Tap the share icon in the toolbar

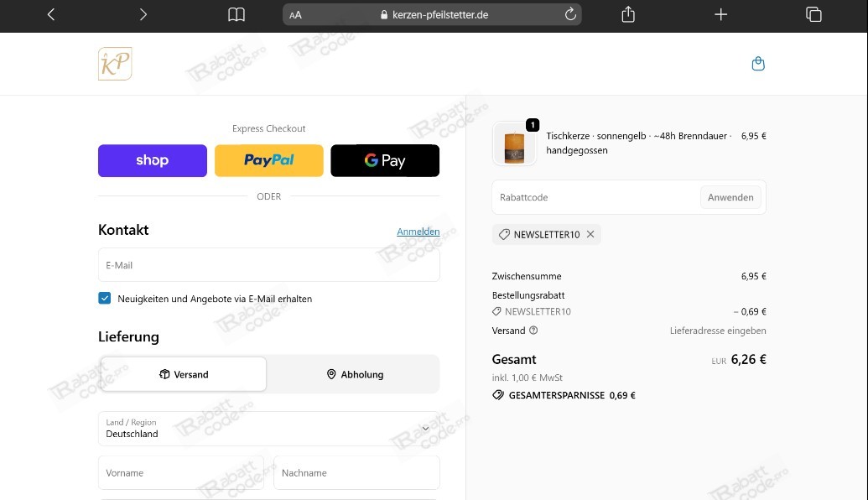628,14
